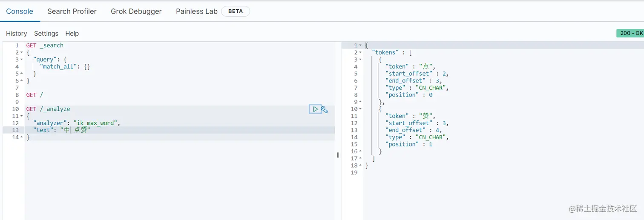Click the token "点" line in output
Viewport: 644px width, 220px height.
[x=410, y=67]
